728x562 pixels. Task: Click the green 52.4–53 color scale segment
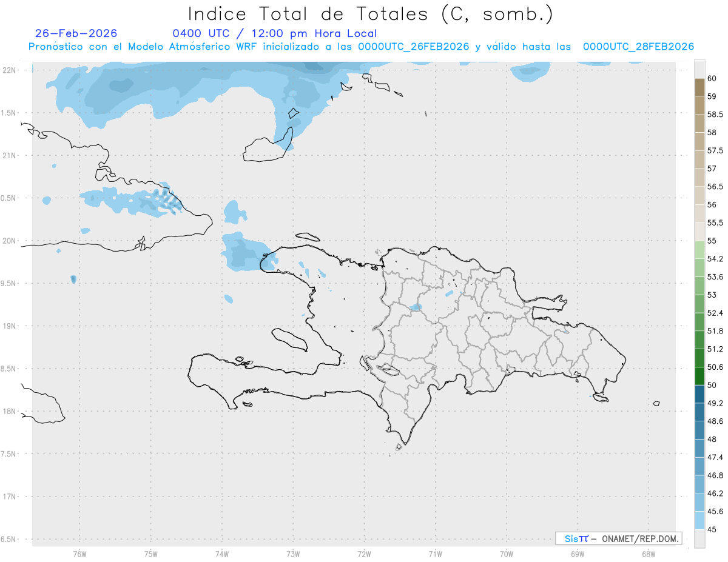click(699, 304)
